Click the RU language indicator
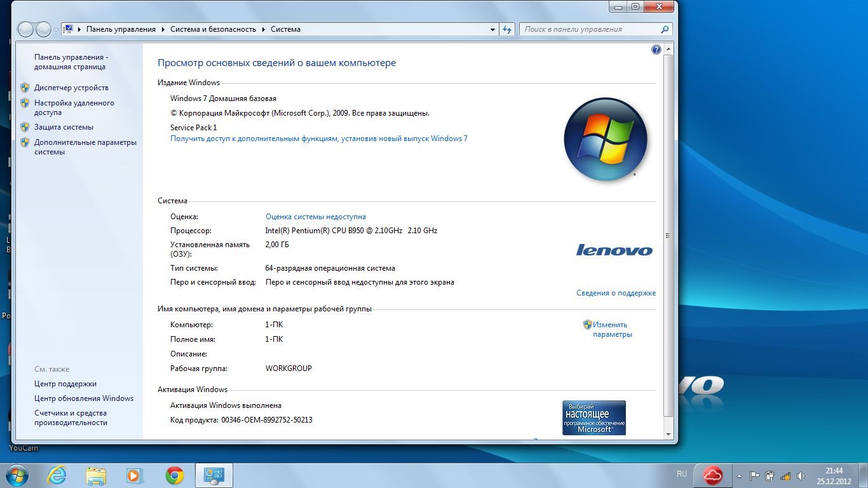The image size is (868, 488). [x=682, y=474]
